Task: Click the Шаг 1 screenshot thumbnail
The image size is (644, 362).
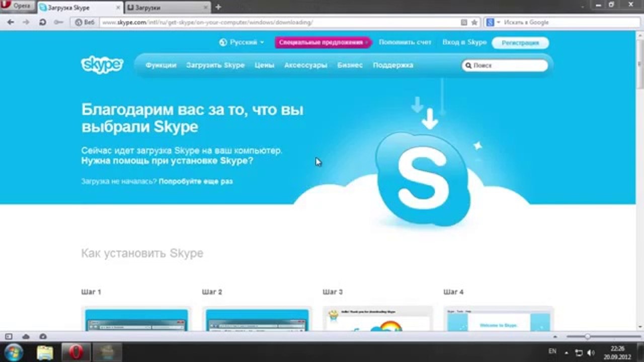Action: [136, 319]
